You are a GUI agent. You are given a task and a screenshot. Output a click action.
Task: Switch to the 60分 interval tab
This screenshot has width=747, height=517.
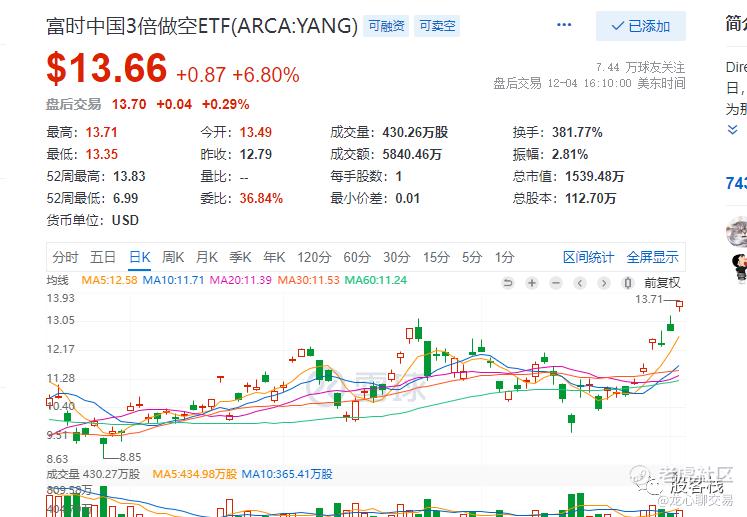pyautogui.click(x=357, y=257)
